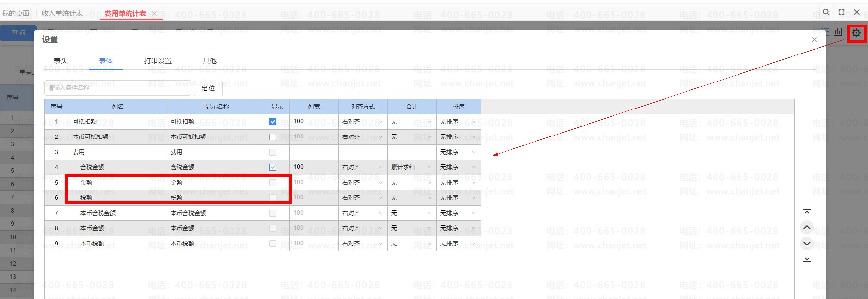Image resolution: width=868 pixels, height=299 pixels.
Task: Switch to the 打印设置 tab
Action: click(x=158, y=61)
